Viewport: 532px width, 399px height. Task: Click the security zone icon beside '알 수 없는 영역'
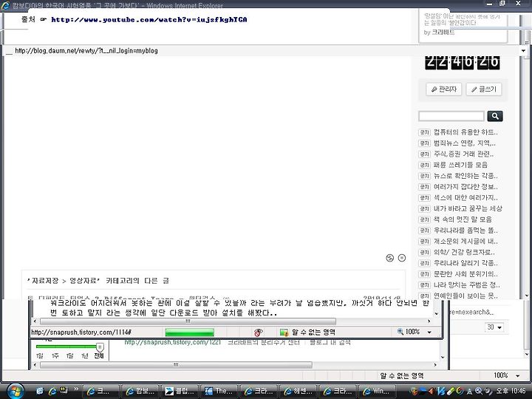pyautogui.click(x=284, y=332)
